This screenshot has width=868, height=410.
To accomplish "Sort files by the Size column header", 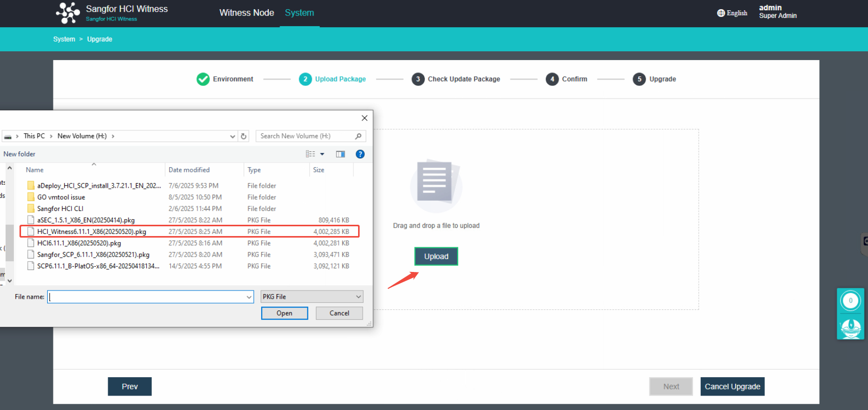I will pyautogui.click(x=331, y=170).
